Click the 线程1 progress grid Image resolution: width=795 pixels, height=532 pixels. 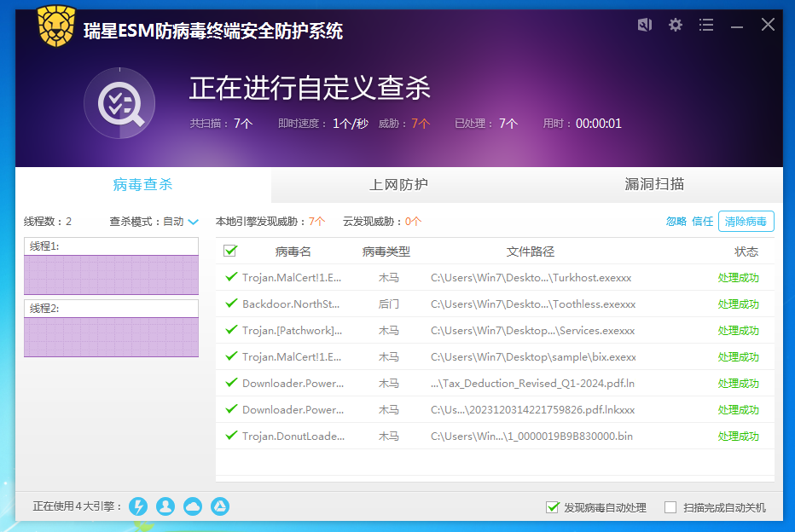[111, 275]
